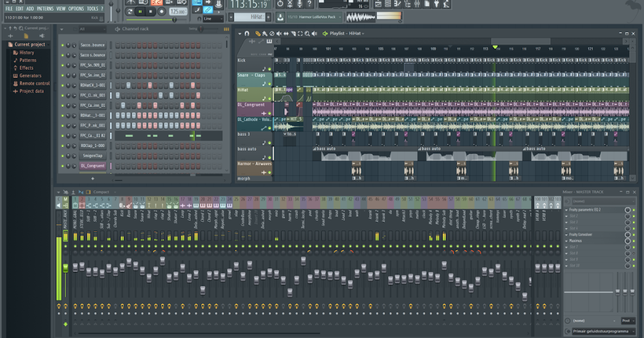
Task: Open the VIEW menu
Action: (61, 9)
